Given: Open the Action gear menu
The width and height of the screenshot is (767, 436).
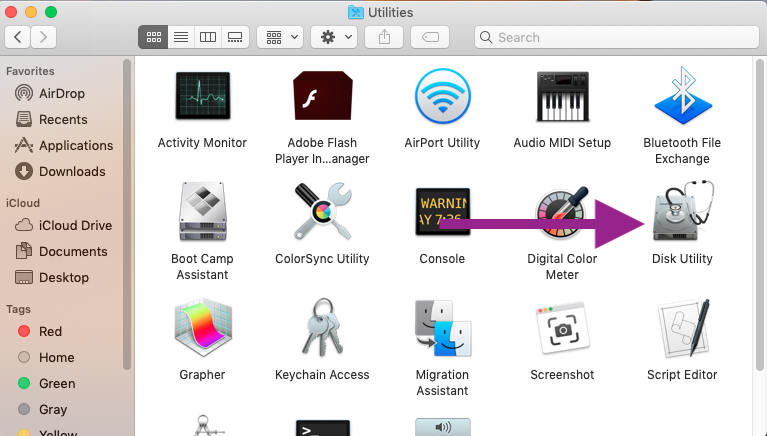Looking at the screenshot, I should 334,37.
